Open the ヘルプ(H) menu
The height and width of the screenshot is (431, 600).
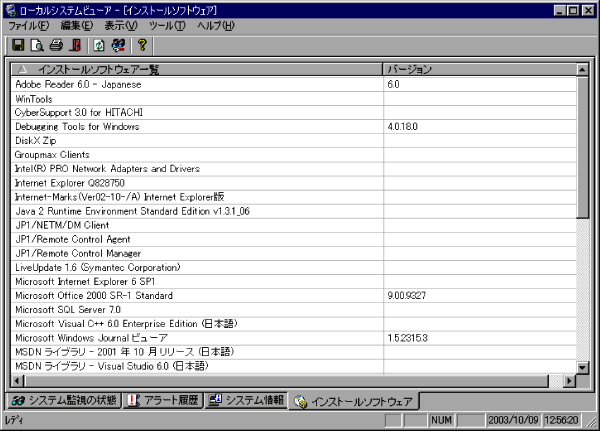216,26
